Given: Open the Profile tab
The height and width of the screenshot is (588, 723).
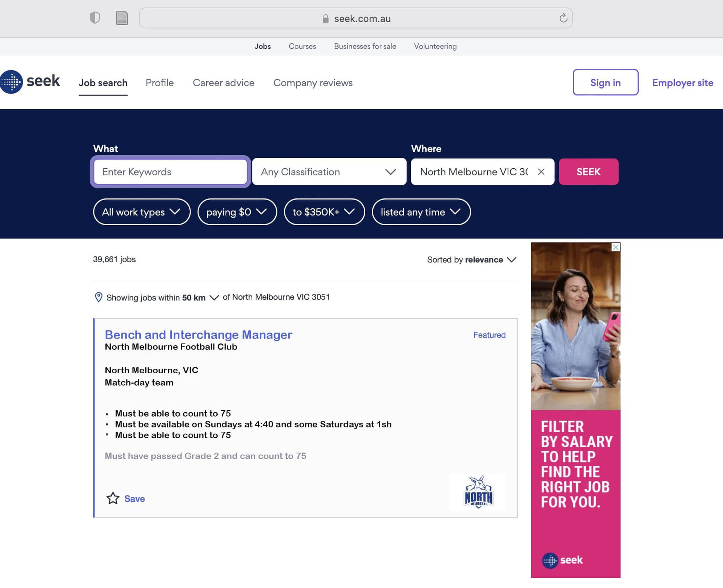Looking at the screenshot, I should pos(160,82).
